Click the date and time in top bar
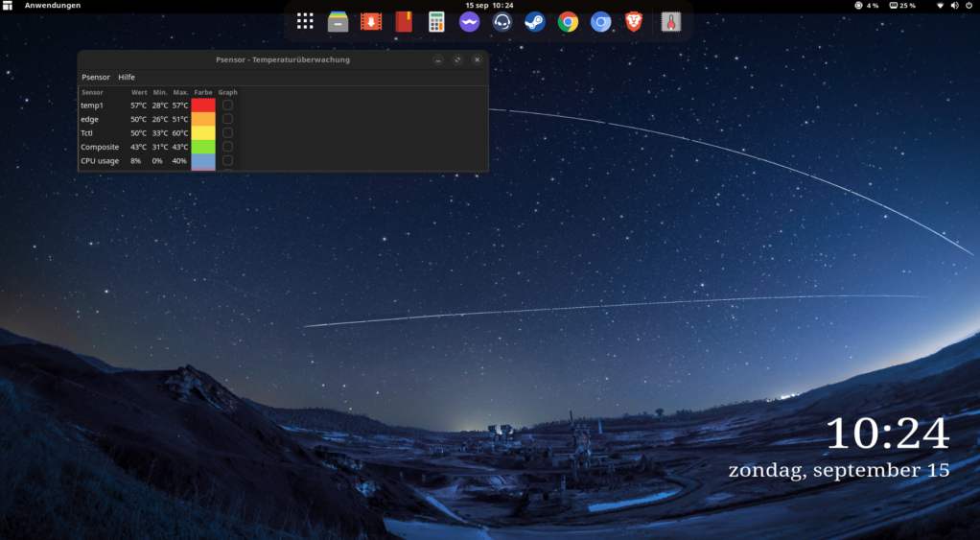Screen dimensions: 980x540 coord(490,6)
